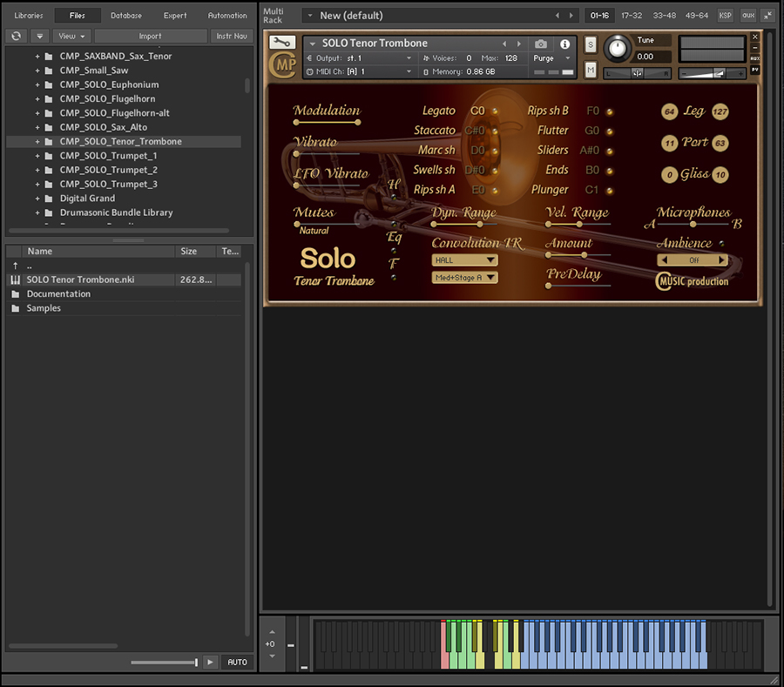Click the KSP button
Viewport: 784px width, 687px height.
[x=725, y=16]
